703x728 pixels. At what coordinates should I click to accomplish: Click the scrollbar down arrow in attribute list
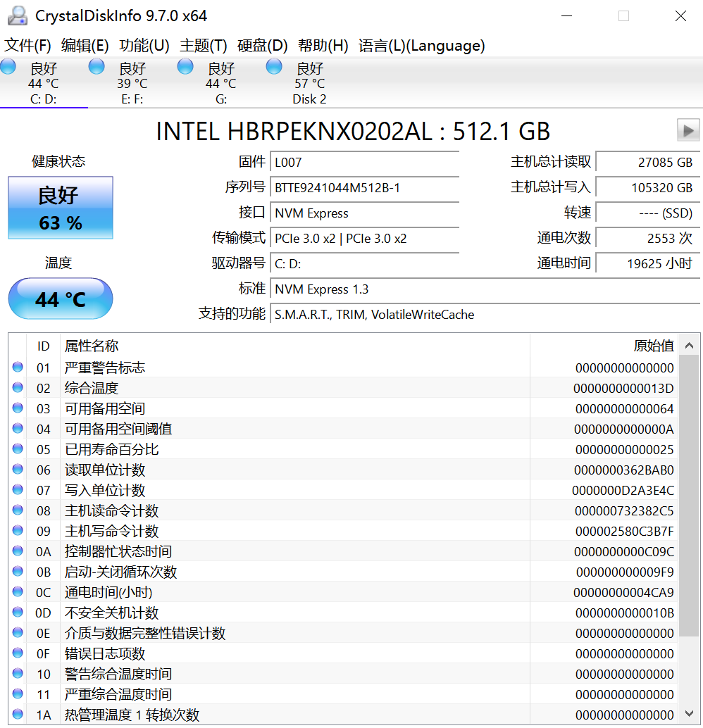point(689,714)
